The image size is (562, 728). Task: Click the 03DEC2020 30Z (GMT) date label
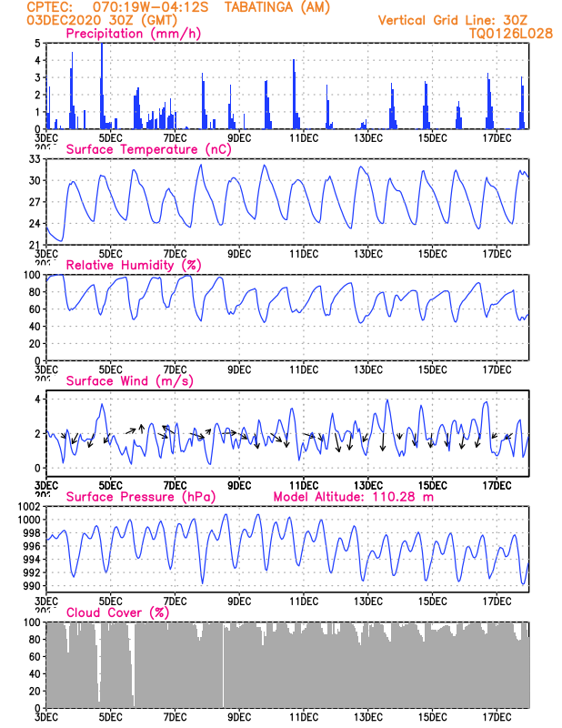[x=102, y=21]
